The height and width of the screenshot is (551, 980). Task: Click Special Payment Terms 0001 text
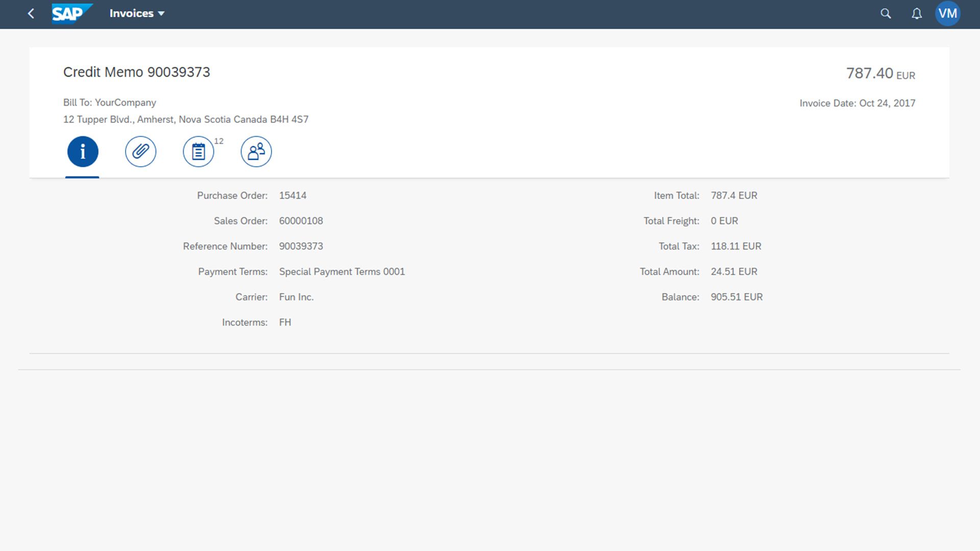click(341, 272)
